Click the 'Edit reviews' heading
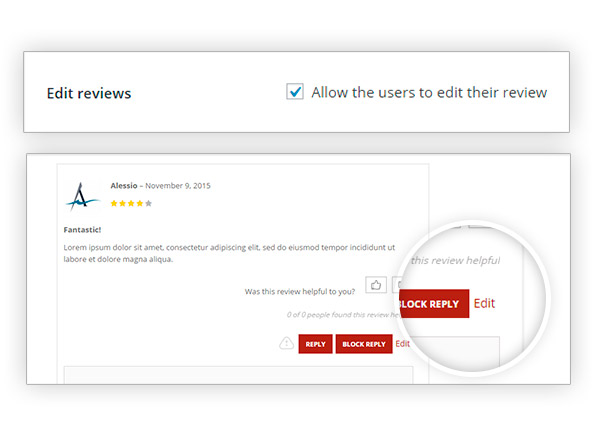This screenshot has height=434, width=600. (89, 93)
